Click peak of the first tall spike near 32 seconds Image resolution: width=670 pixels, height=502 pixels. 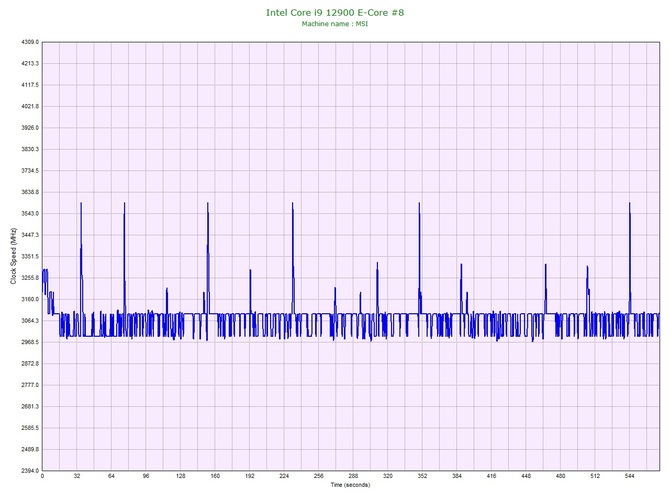click(81, 204)
